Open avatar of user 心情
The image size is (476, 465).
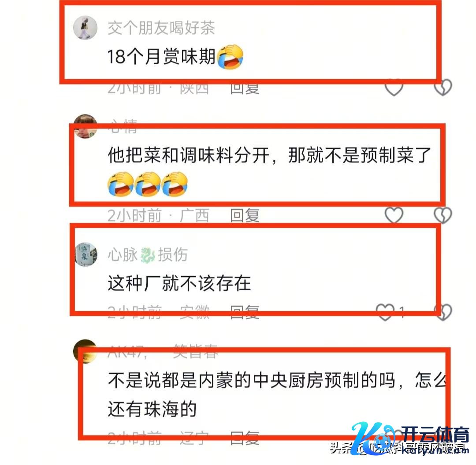[x=86, y=126]
